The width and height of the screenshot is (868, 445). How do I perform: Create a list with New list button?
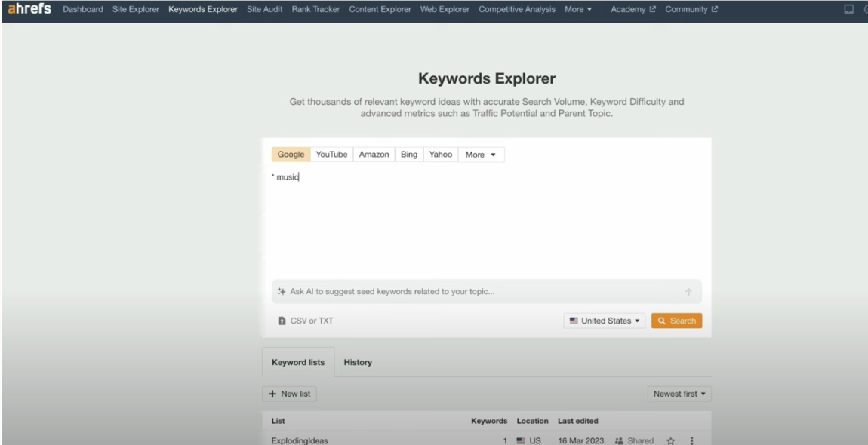tap(290, 394)
